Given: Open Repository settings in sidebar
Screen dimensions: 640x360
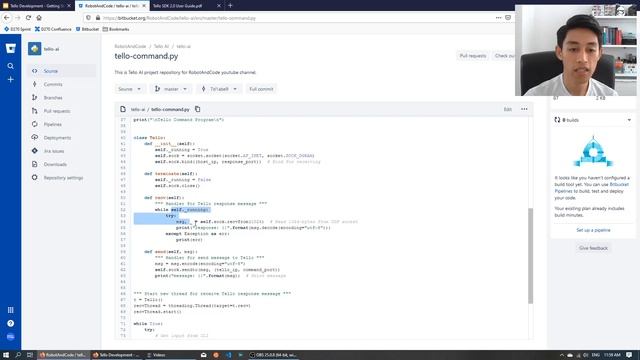Looking at the screenshot, I should tap(62, 178).
